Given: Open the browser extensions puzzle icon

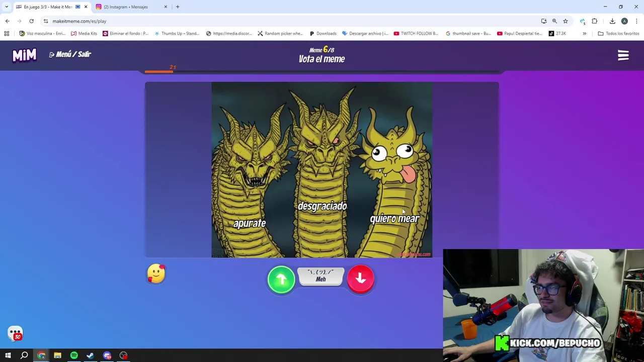Looking at the screenshot, I should point(595,21).
